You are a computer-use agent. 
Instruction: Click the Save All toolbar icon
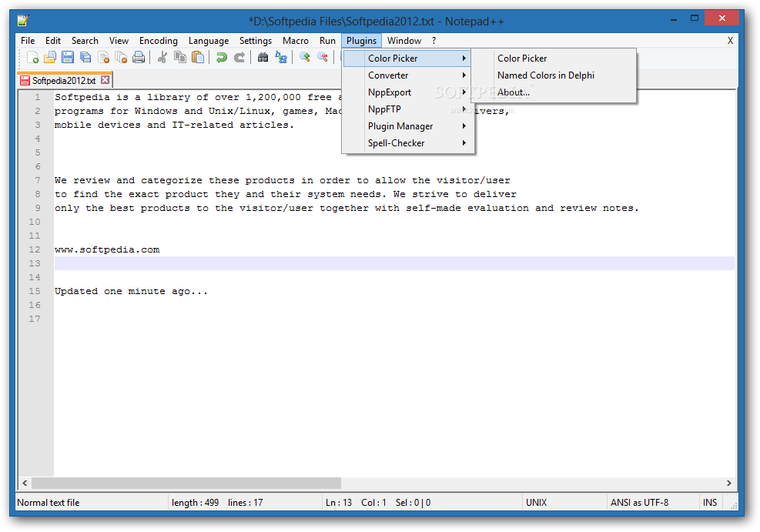coord(85,58)
